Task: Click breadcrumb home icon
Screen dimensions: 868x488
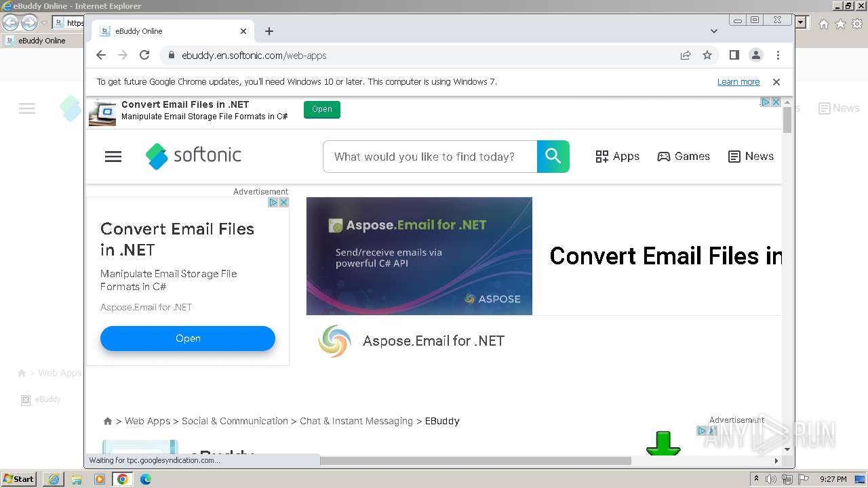Action: click(107, 421)
